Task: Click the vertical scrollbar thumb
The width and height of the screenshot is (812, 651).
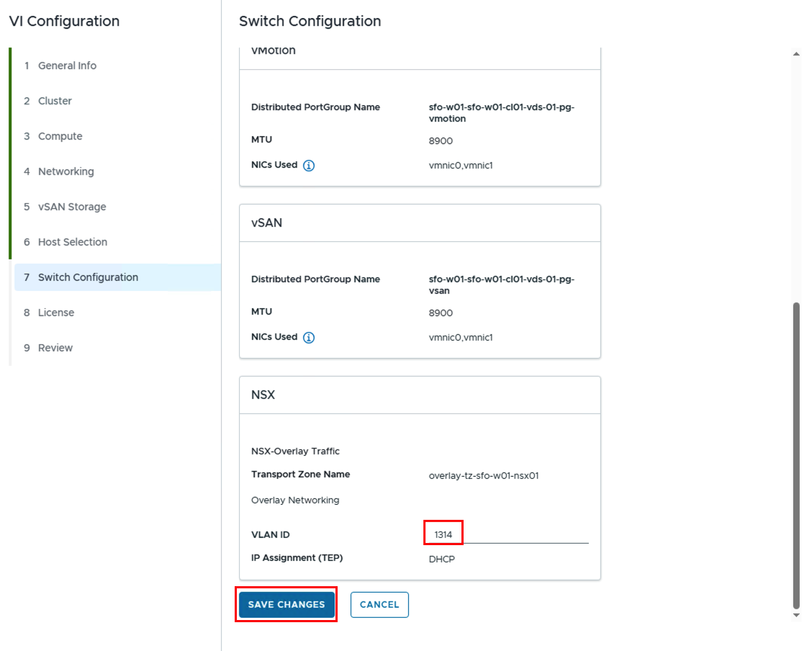Action: point(796,454)
